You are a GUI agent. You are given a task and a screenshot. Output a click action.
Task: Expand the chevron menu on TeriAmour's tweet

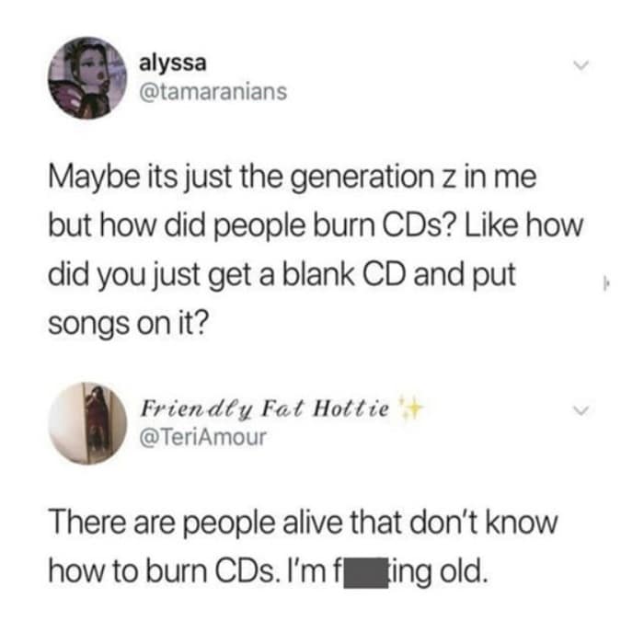[581, 410]
